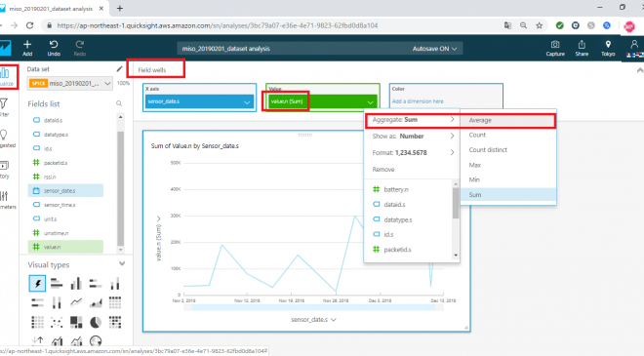Search the Fields list with the magnifier
644x356 pixels.
pyautogui.click(x=119, y=103)
